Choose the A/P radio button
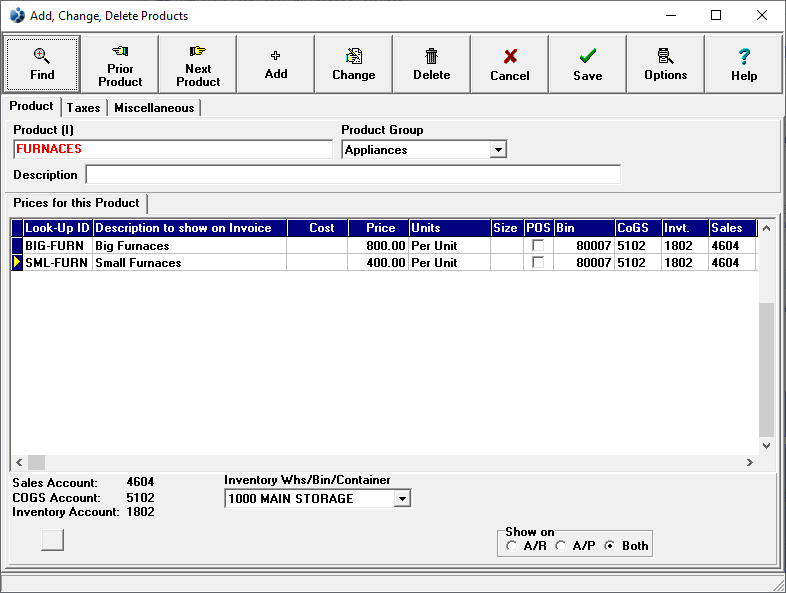 562,546
